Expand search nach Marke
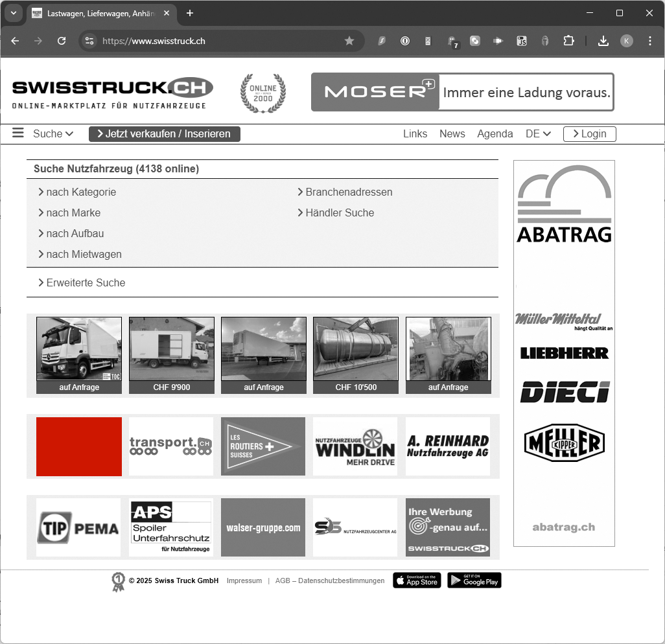This screenshot has width=665, height=644. point(69,213)
